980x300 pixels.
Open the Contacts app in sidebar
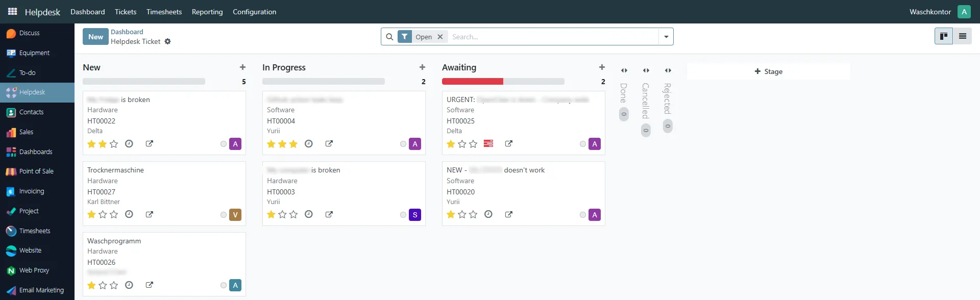[x=37, y=112]
